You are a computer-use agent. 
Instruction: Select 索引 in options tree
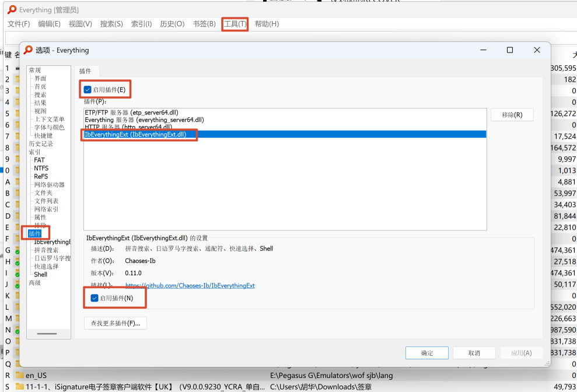pos(35,152)
